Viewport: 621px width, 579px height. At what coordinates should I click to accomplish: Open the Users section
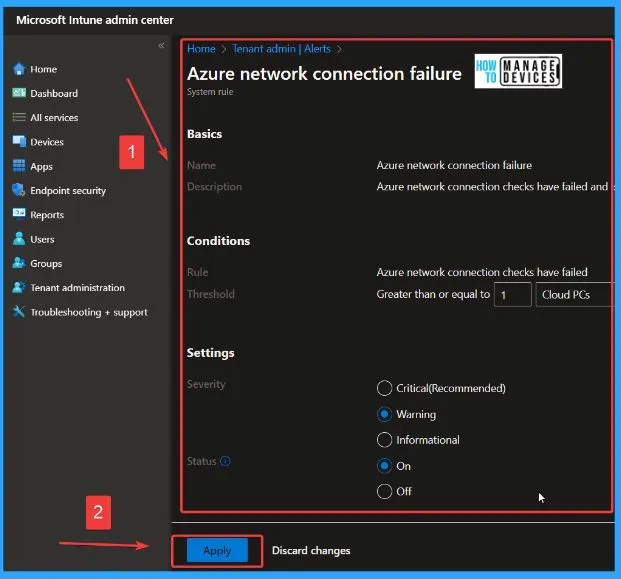point(42,239)
